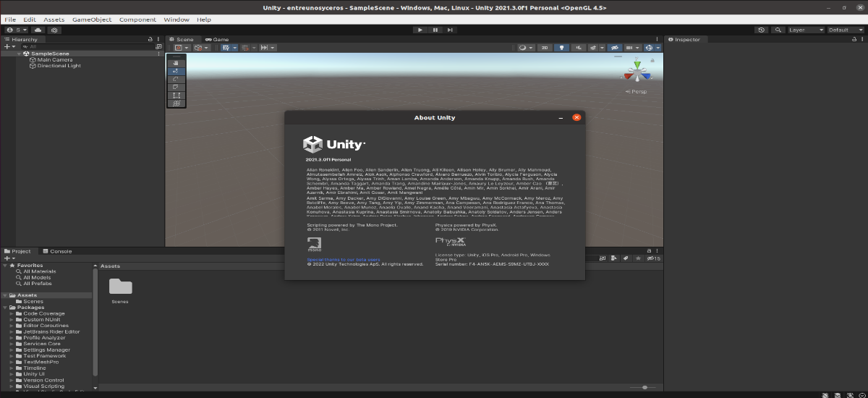
Task: Open the global search magnifier
Action: click(x=778, y=30)
